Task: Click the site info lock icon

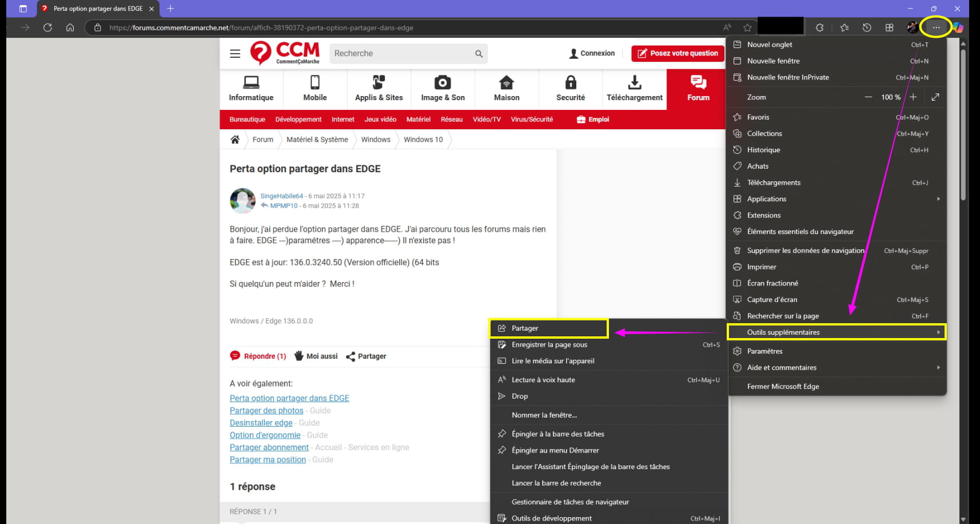Action: 97,27
